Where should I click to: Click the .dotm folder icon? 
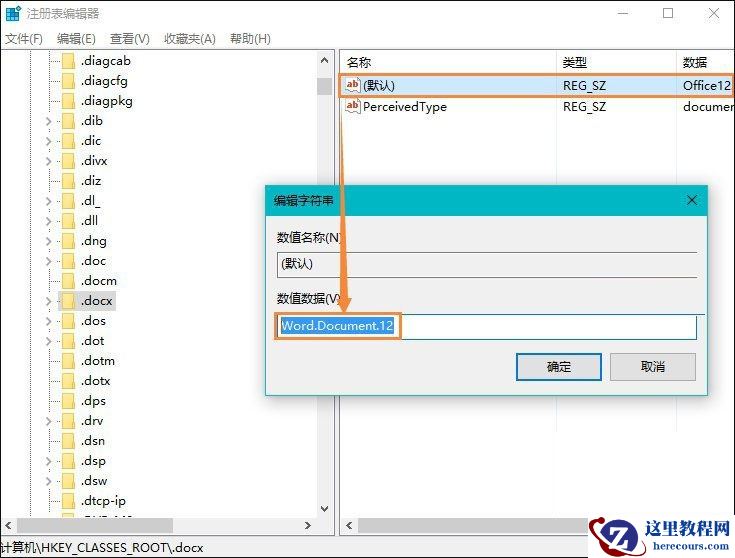(x=68, y=361)
